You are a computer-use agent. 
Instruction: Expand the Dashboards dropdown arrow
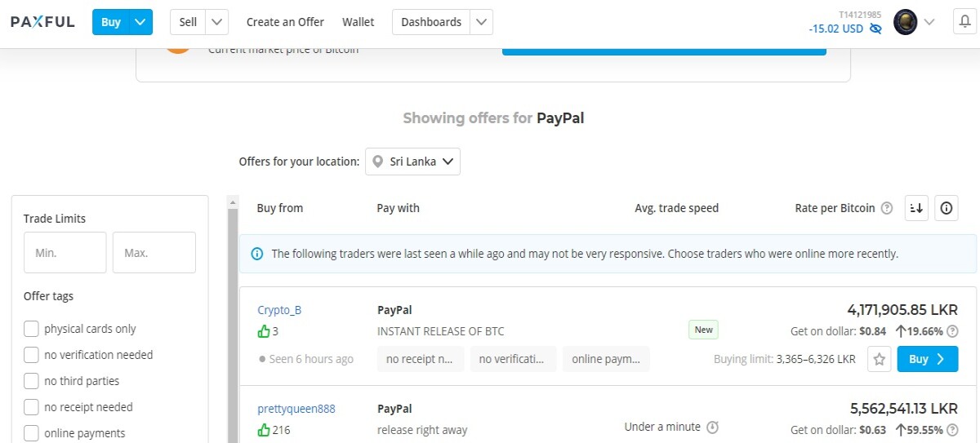(482, 22)
